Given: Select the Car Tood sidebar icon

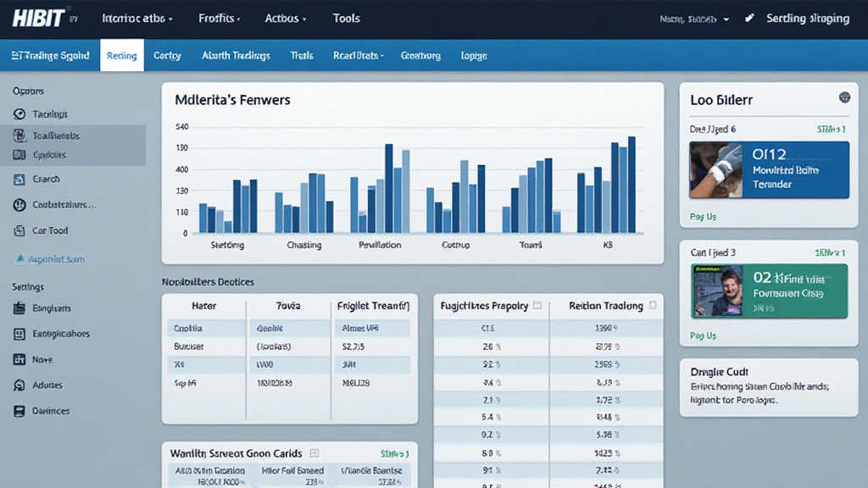Looking at the screenshot, I should [x=19, y=230].
